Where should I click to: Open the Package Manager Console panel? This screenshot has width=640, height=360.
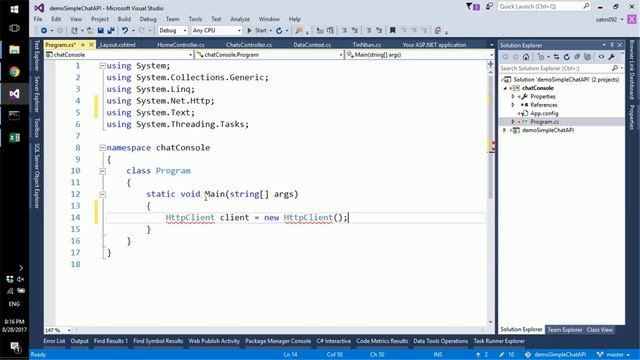(x=278, y=341)
